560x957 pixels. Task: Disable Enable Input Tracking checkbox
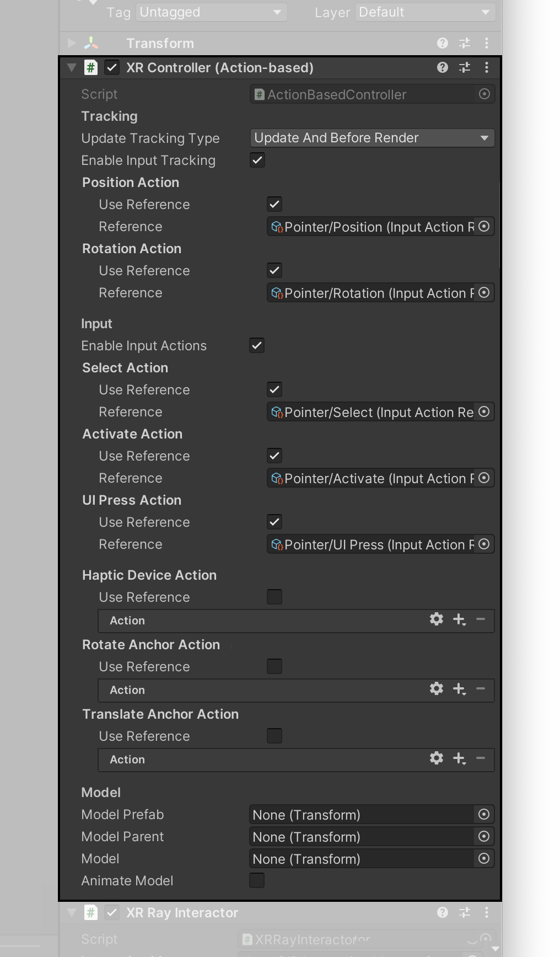(257, 161)
